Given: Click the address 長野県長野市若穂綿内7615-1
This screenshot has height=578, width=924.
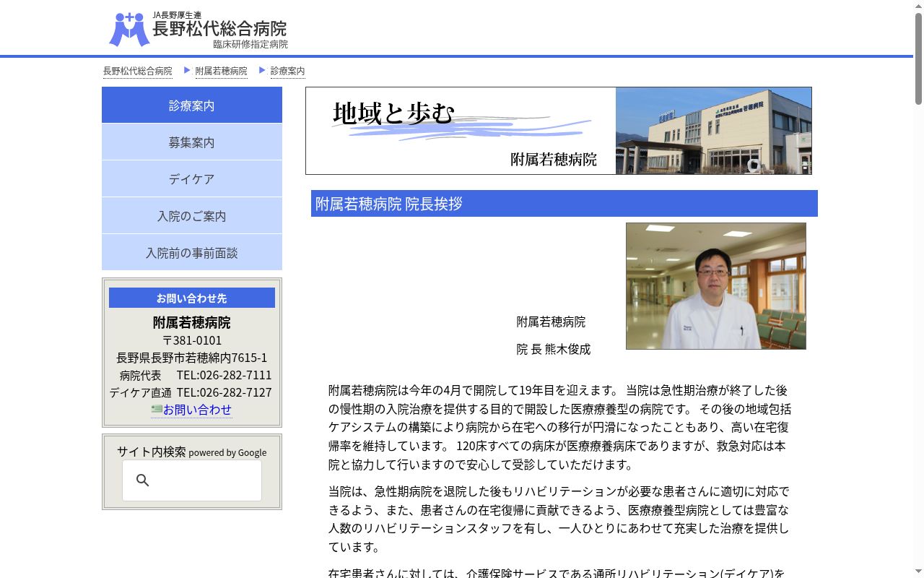Looking at the screenshot, I should point(192,358).
